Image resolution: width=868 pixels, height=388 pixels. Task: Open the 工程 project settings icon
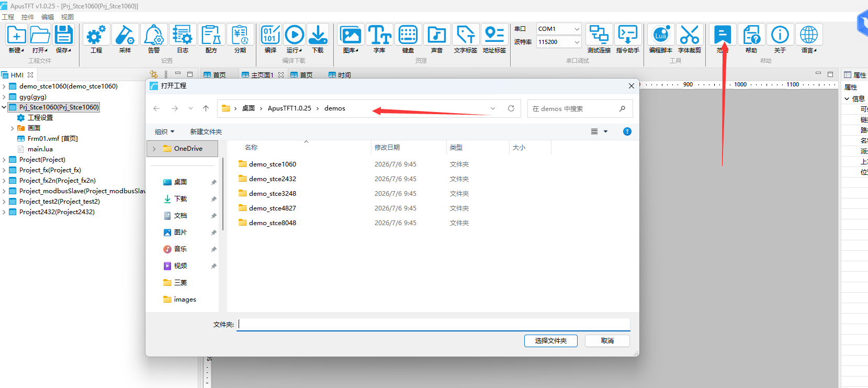[96, 35]
